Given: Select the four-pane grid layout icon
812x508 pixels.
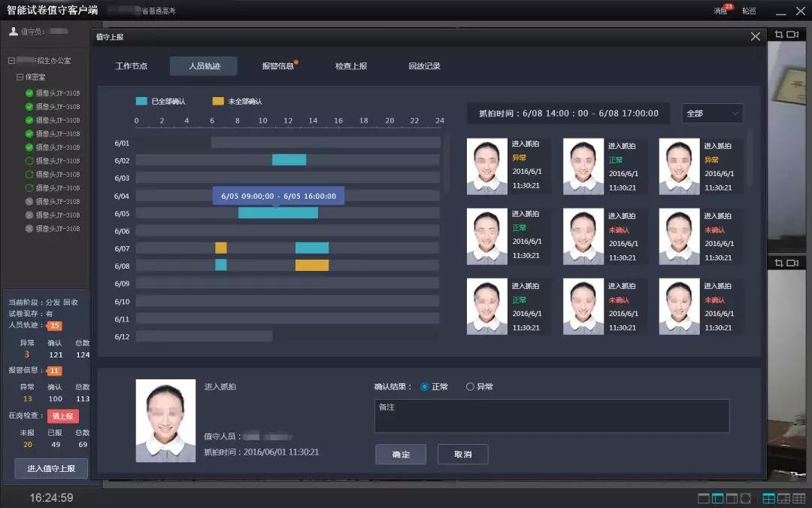Looking at the screenshot, I should 768,498.
